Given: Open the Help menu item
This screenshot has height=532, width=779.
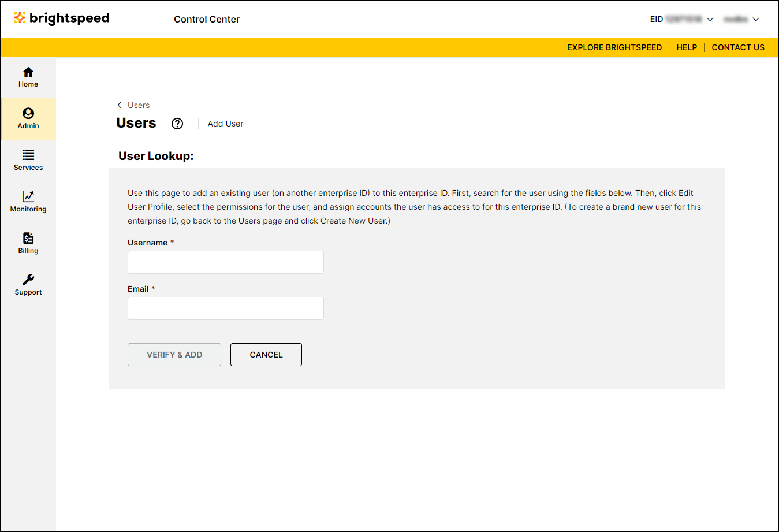Looking at the screenshot, I should point(687,47).
